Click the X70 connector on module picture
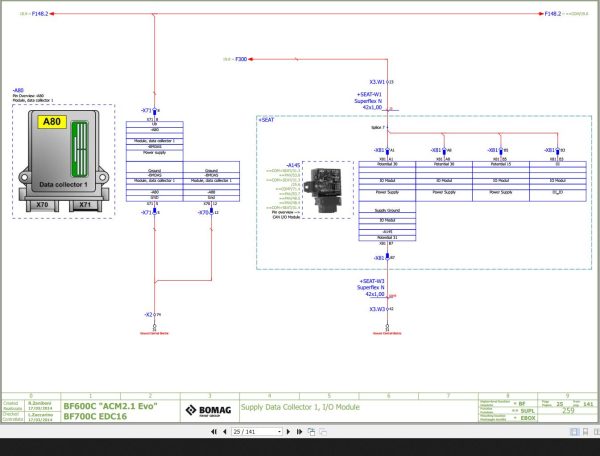Viewport: 600px width, 456px height. [x=42, y=205]
